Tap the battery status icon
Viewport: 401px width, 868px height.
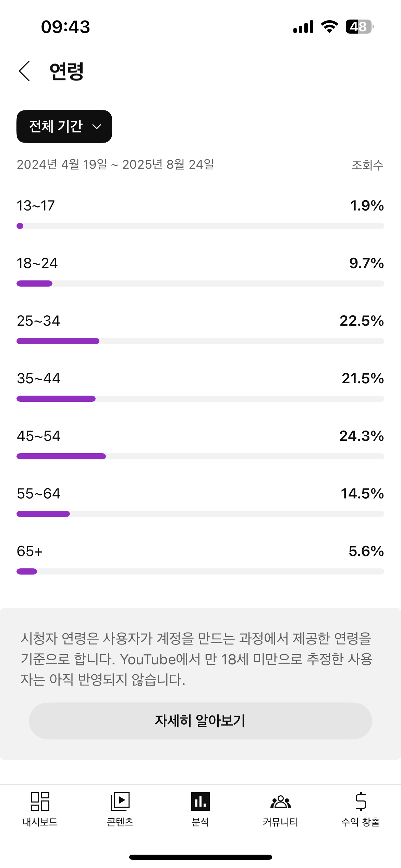359,27
